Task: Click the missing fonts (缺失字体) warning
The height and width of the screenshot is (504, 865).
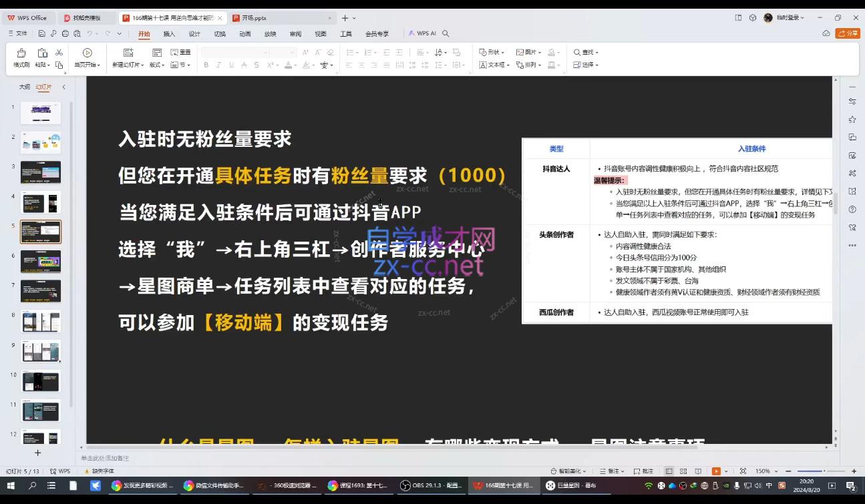Action: click(x=99, y=471)
